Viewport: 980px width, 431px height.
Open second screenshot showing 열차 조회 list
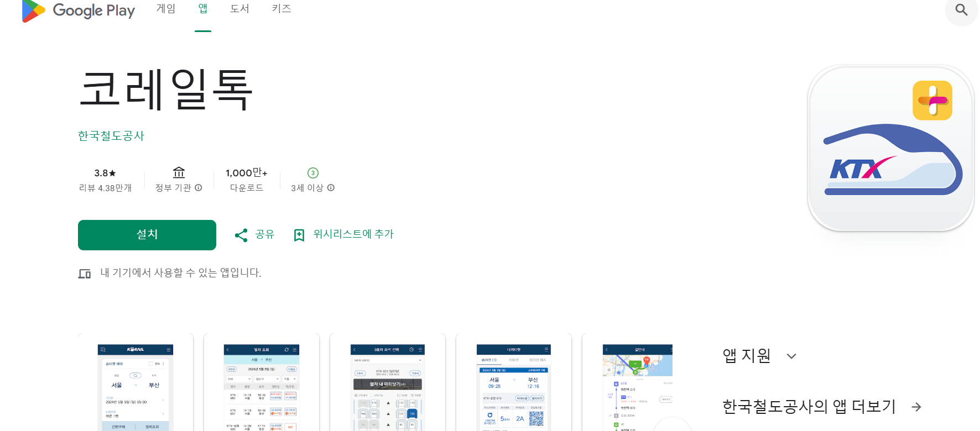(262, 382)
